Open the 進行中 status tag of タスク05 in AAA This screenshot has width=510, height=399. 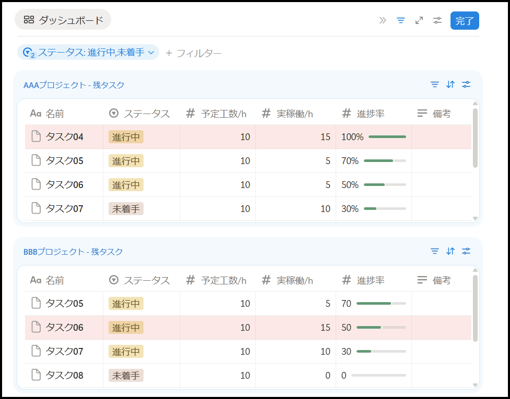(x=126, y=161)
